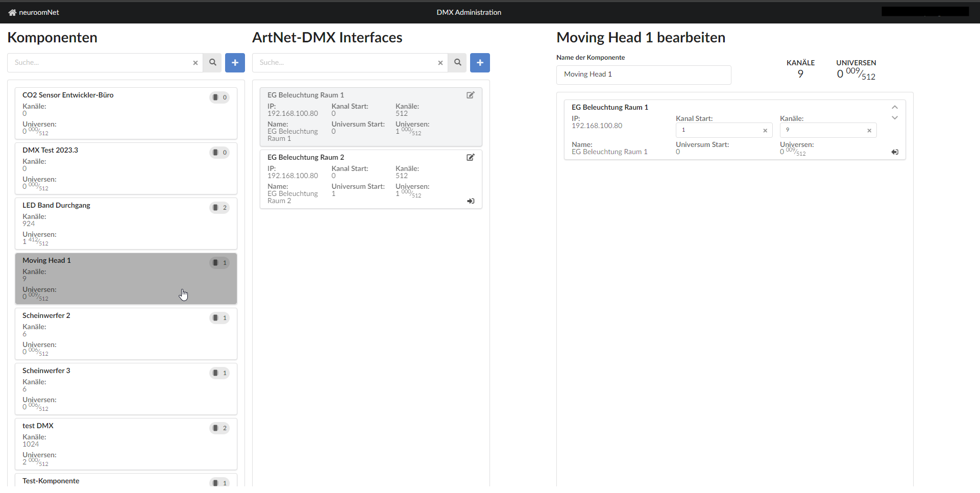Image resolution: width=980 pixels, height=493 pixels.
Task: Clear the Komponenten search field
Action: (195, 63)
